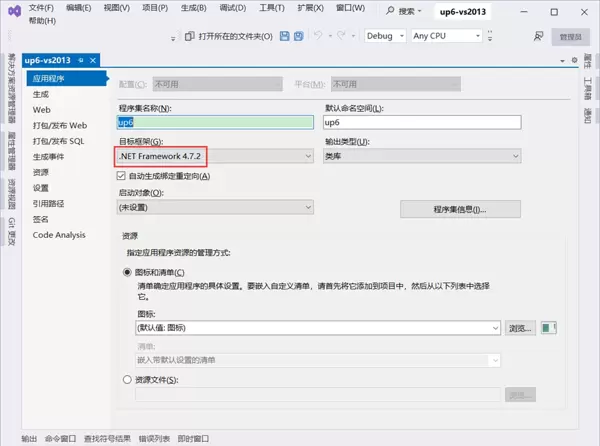The image size is (600, 446).
Task: Toggle 自动生成绑定重定向 checkbox
Action: click(x=122, y=176)
